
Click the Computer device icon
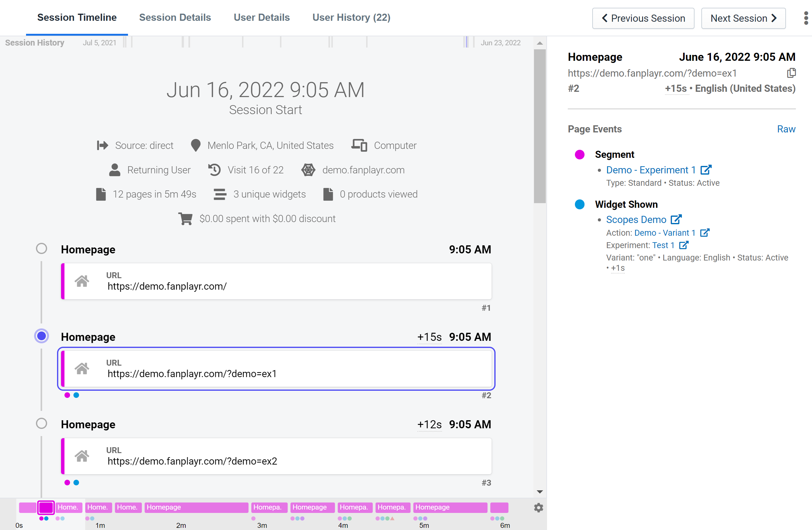(x=359, y=145)
